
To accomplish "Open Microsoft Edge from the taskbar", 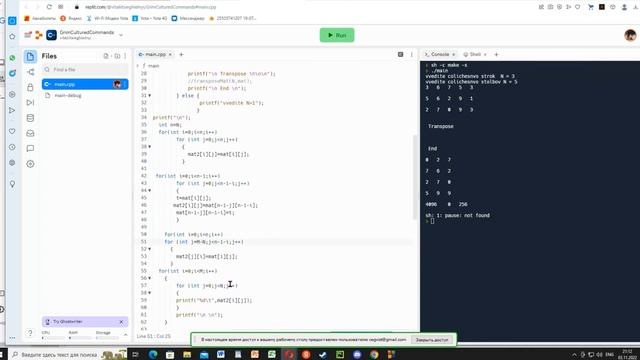I will [153, 354].
